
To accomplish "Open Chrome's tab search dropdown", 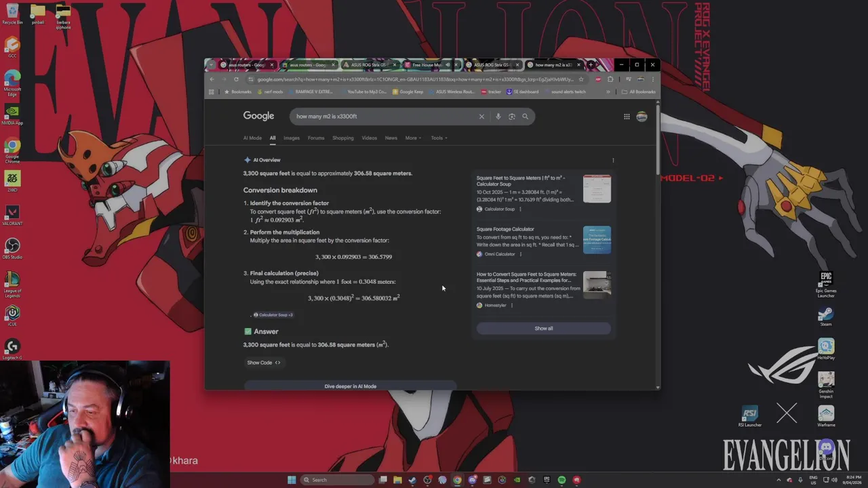I will click(211, 65).
